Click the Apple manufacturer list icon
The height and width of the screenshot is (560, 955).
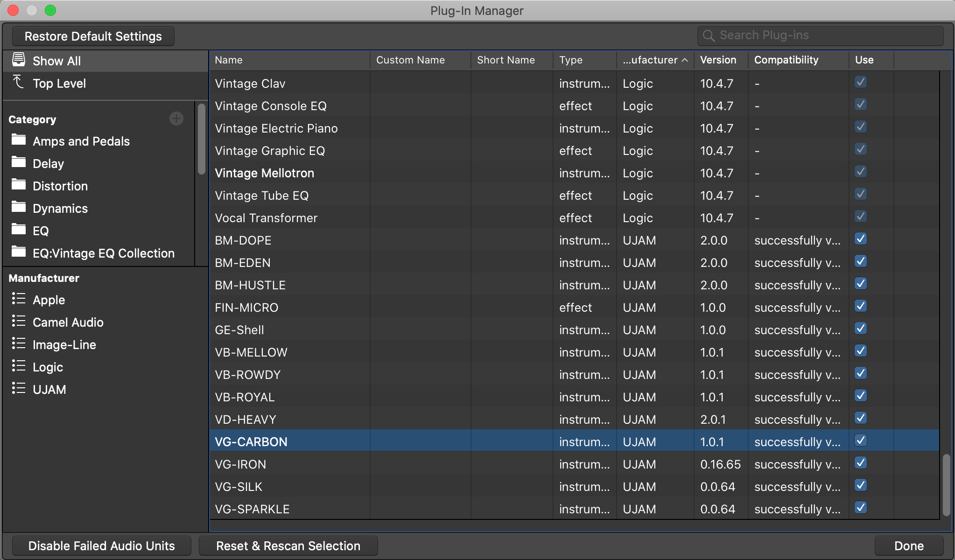(19, 299)
